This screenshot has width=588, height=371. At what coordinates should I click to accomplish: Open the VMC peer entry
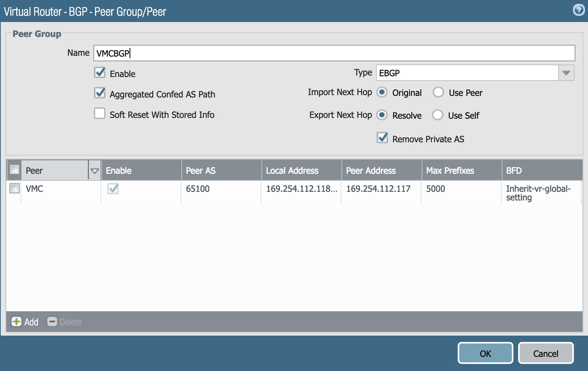click(35, 189)
